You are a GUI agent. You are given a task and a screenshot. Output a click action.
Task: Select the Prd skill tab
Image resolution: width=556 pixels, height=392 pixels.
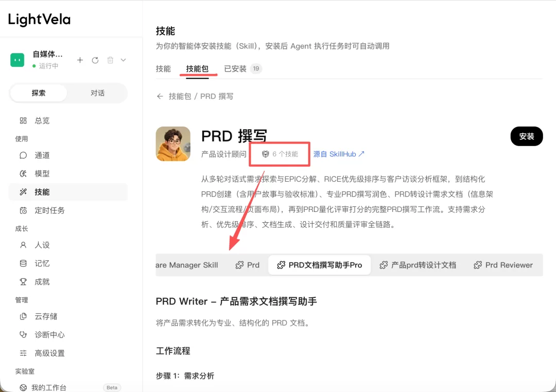(x=248, y=265)
